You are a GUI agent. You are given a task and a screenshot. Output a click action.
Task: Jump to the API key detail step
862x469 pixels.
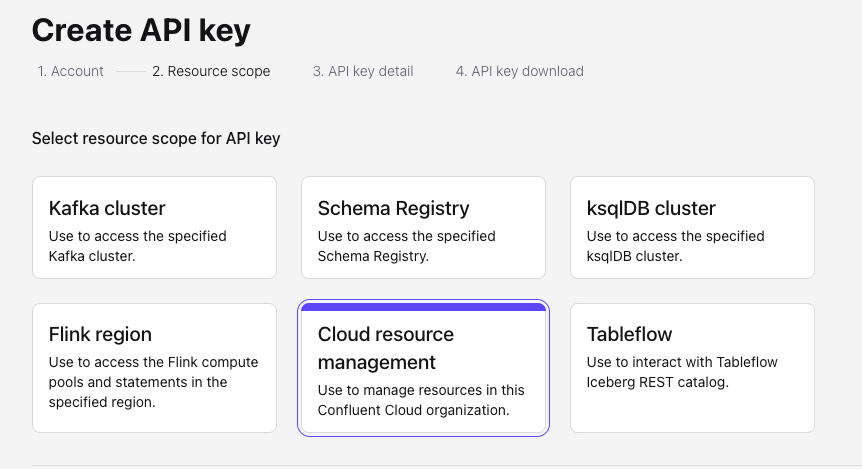click(363, 71)
